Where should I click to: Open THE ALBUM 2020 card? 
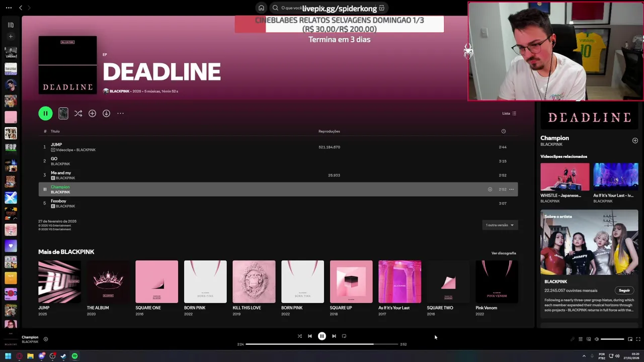click(108, 288)
